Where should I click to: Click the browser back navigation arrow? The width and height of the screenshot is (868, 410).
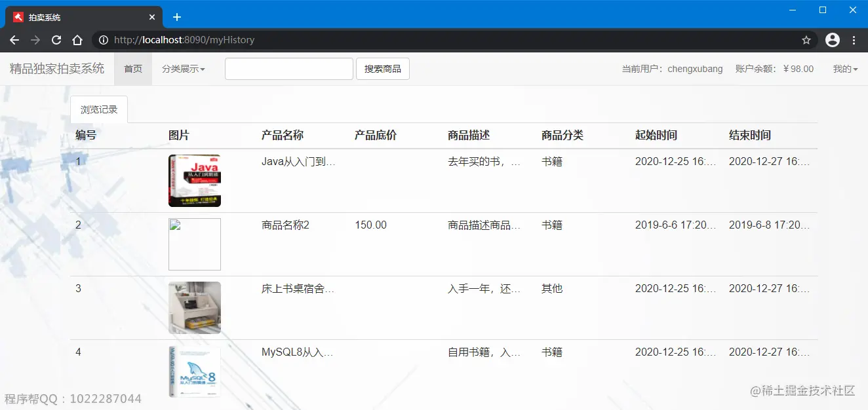click(x=14, y=40)
